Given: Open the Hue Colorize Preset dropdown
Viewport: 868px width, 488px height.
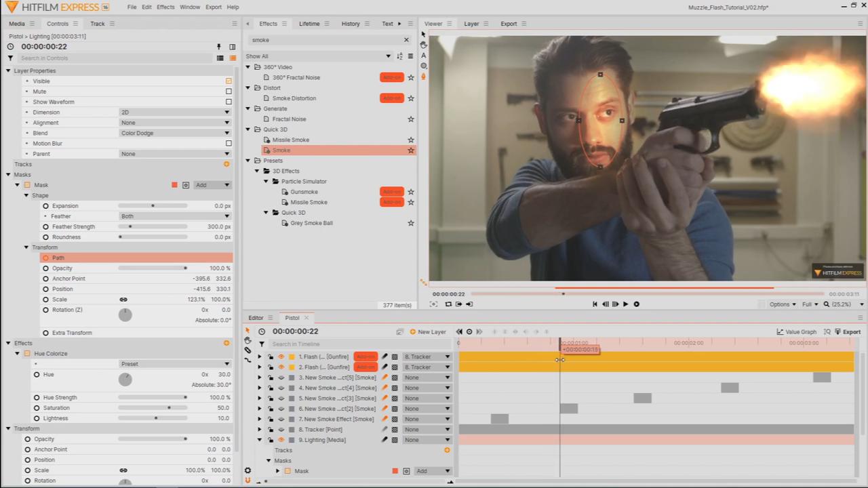Looking at the screenshot, I should (175, 364).
